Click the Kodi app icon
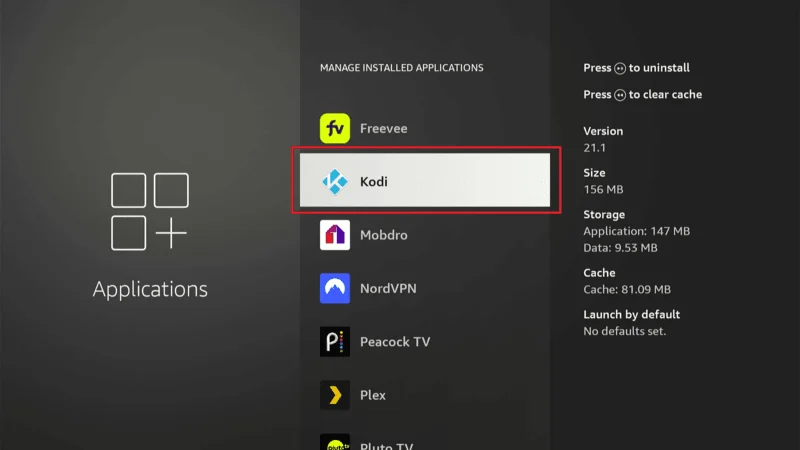 pos(335,181)
